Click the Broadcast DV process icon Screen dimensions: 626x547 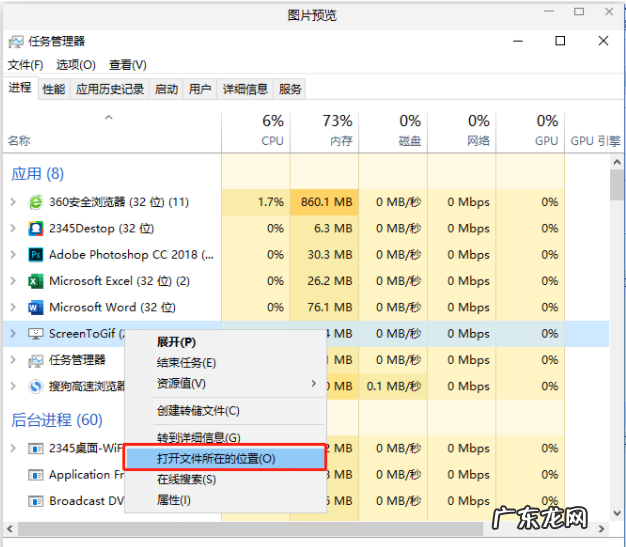coord(36,501)
